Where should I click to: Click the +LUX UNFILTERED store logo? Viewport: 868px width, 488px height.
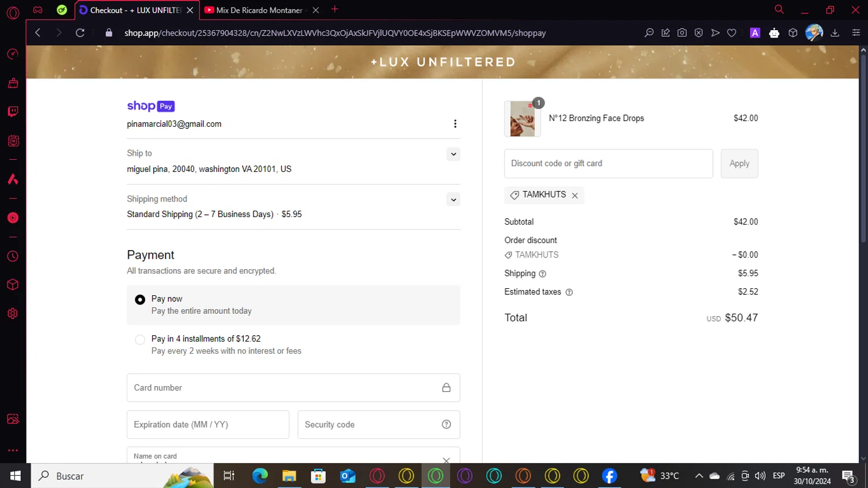click(443, 62)
